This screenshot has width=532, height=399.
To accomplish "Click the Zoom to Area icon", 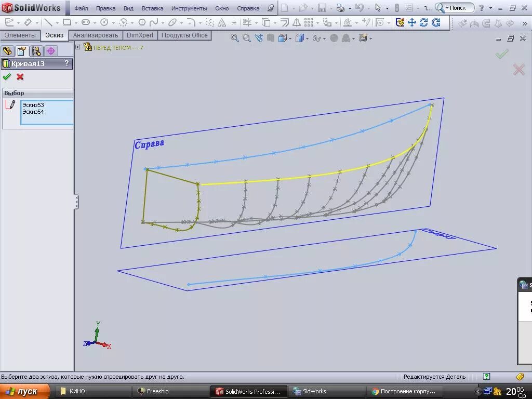I will (247, 38).
